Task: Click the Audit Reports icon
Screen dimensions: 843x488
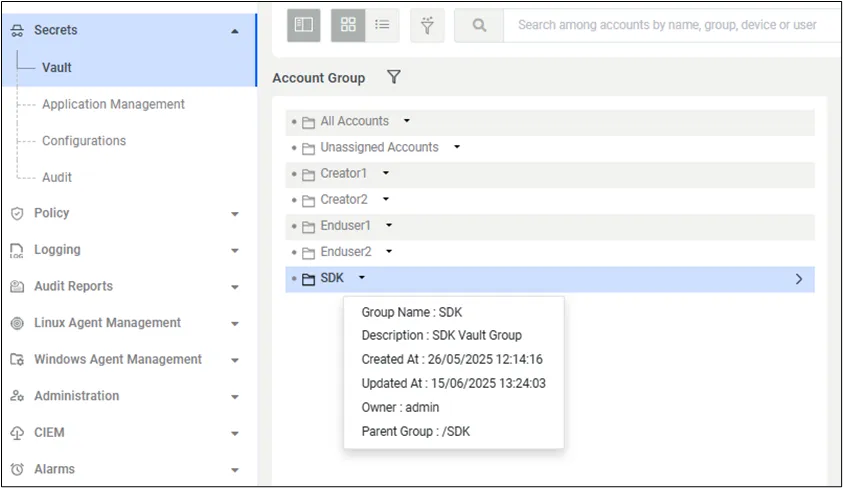Action: (x=17, y=286)
